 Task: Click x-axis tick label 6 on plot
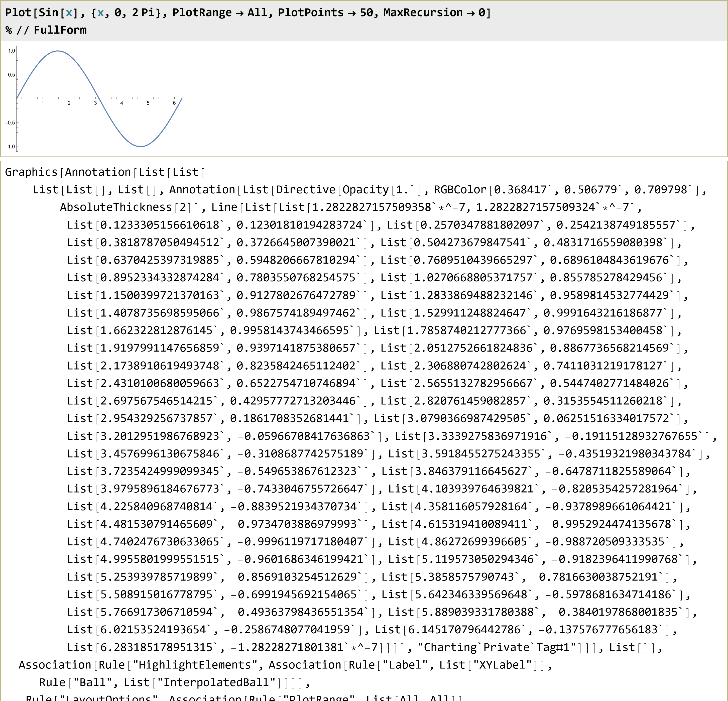click(x=174, y=103)
